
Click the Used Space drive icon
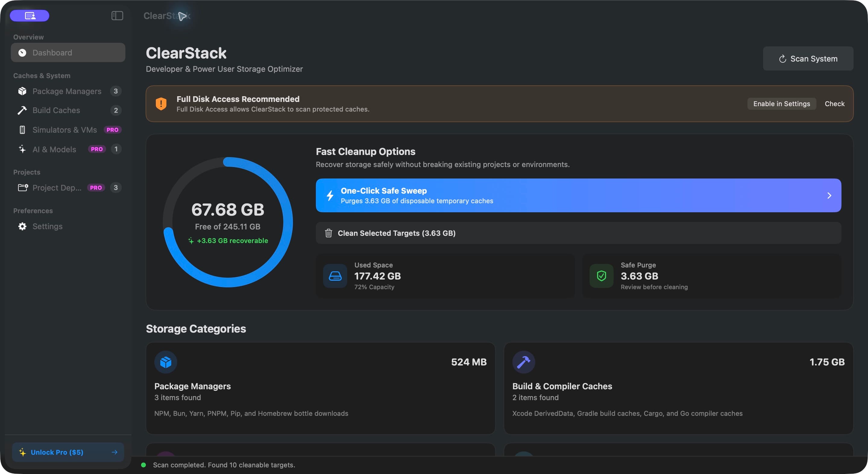[335, 276]
